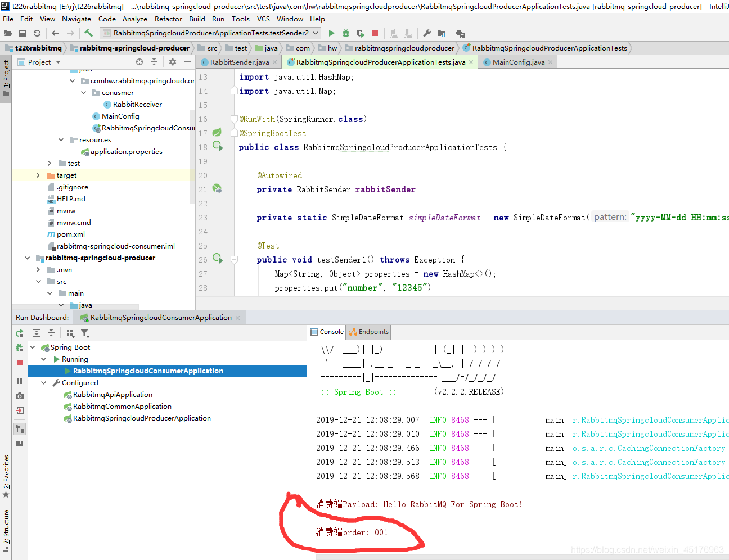Open settings with the wrench icon

[427, 33]
